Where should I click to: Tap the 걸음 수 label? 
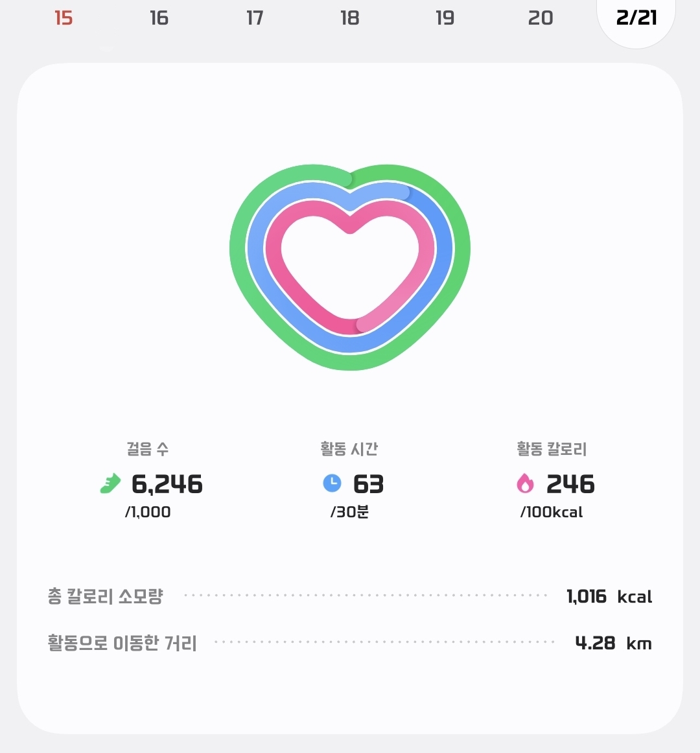point(148,448)
